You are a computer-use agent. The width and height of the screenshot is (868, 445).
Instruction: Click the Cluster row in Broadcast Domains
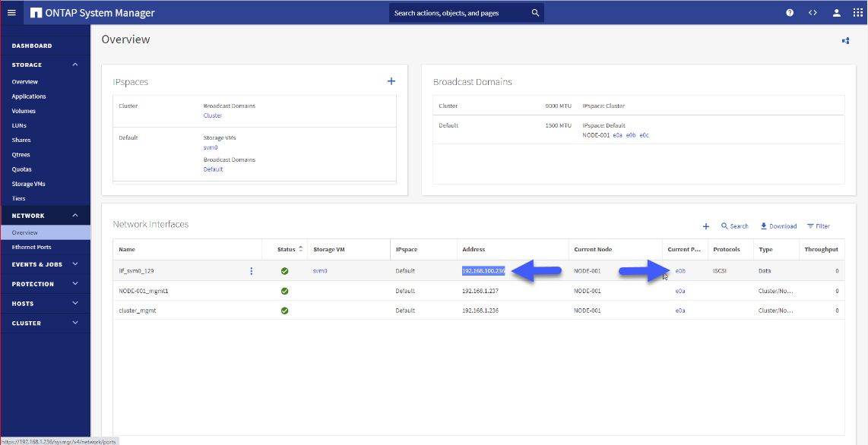[638, 106]
